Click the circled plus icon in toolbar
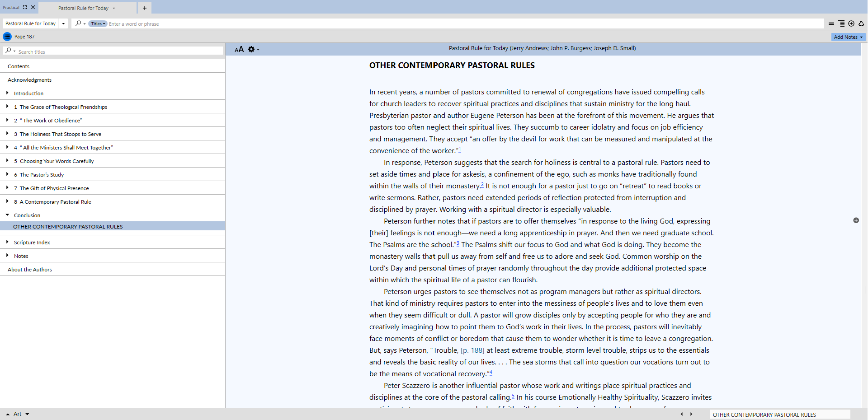 851,23
